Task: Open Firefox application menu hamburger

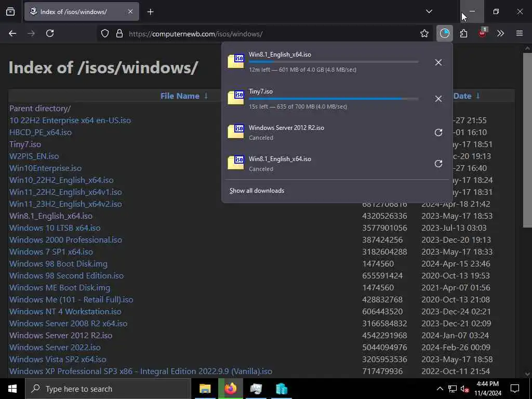Action: pos(520,34)
